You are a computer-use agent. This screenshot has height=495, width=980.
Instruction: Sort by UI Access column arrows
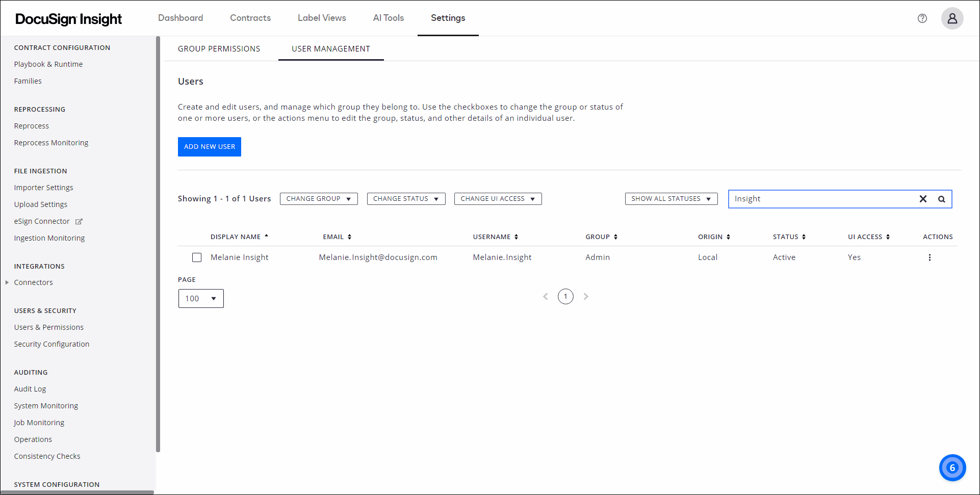pyautogui.click(x=888, y=237)
